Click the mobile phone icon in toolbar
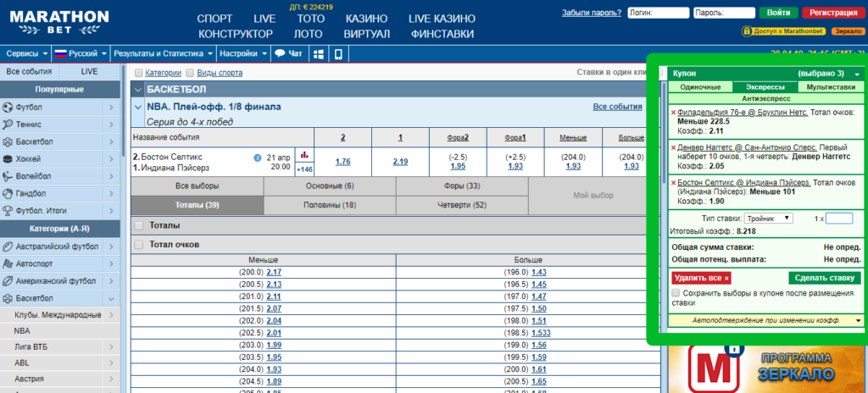868x393 pixels. (338, 53)
